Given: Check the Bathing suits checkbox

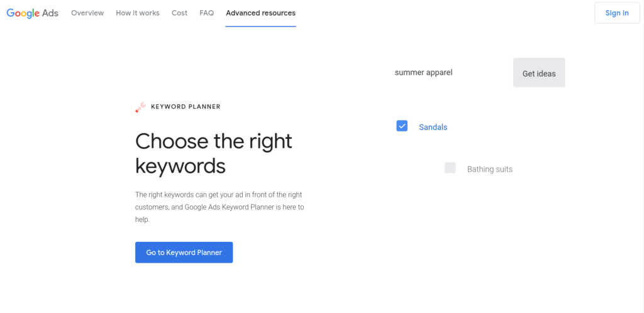Looking at the screenshot, I should pos(450,168).
